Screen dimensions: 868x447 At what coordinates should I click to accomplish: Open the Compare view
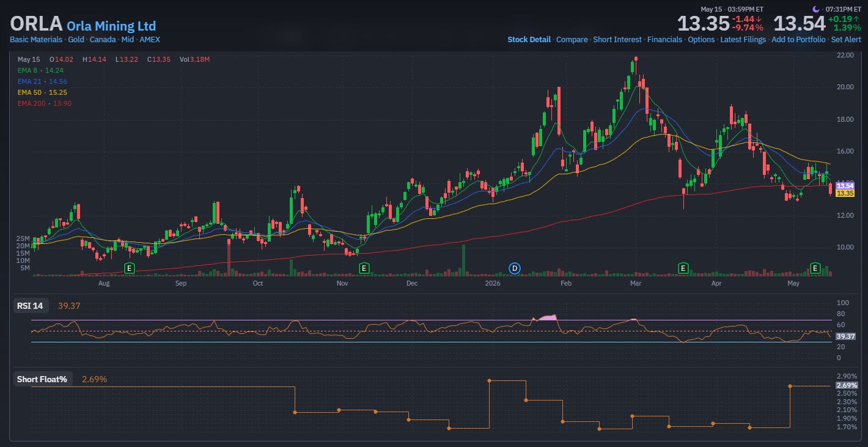pyautogui.click(x=572, y=39)
